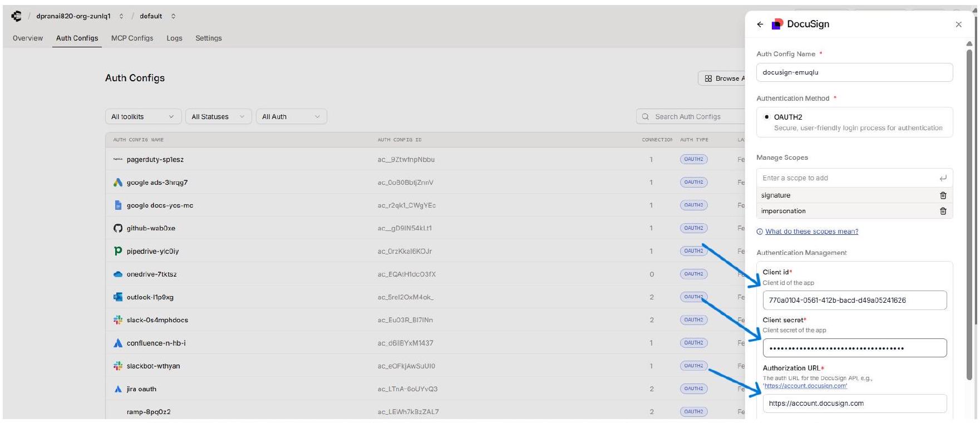Select the confluence-n-hb-i row name
This screenshot has height=423, width=980.
(x=156, y=343)
